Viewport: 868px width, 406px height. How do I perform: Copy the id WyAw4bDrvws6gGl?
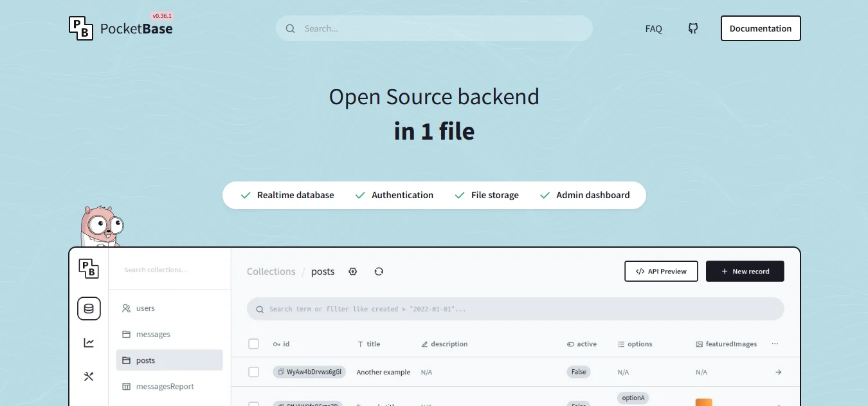(x=281, y=372)
